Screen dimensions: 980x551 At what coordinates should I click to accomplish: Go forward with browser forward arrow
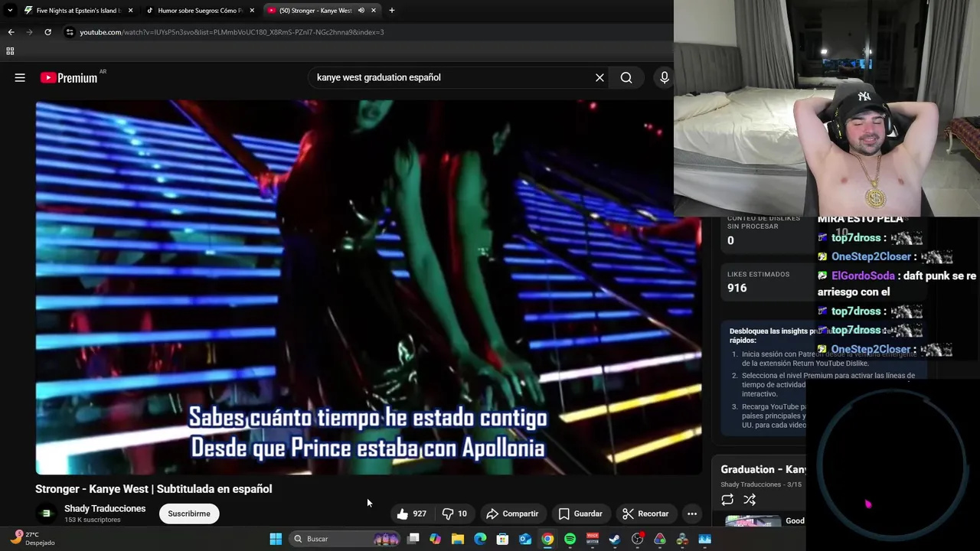29,32
